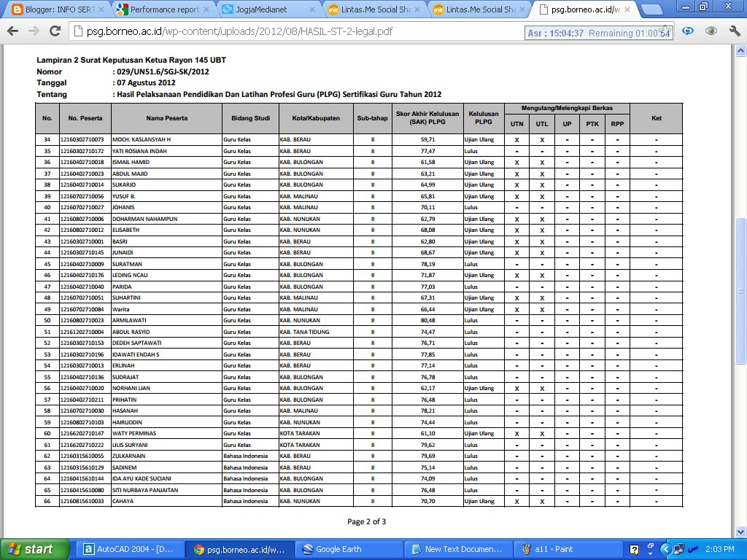Click the Nama Peserta column header
The width and height of the screenshot is (747, 560).
(x=167, y=118)
